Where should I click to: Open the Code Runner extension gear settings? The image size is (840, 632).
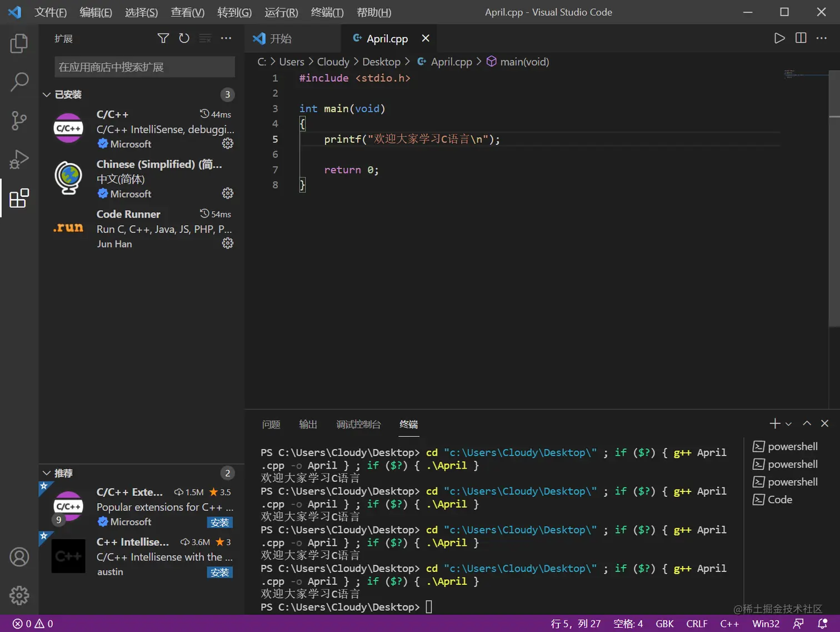point(227,243)
